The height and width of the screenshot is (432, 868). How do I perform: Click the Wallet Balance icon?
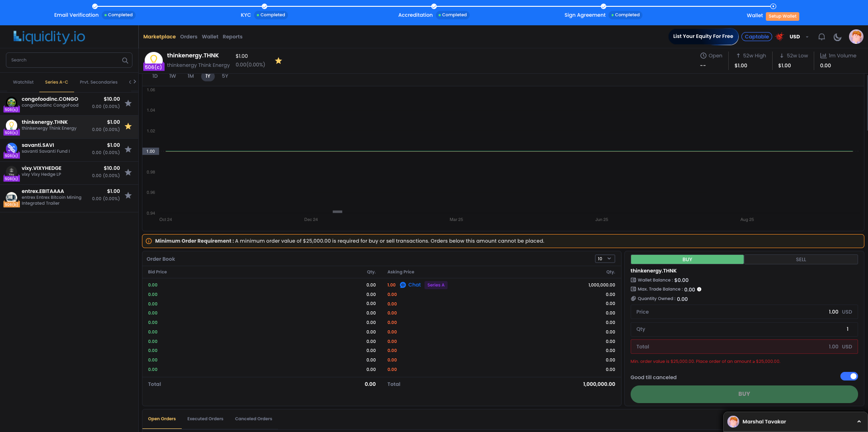(633, 280)
